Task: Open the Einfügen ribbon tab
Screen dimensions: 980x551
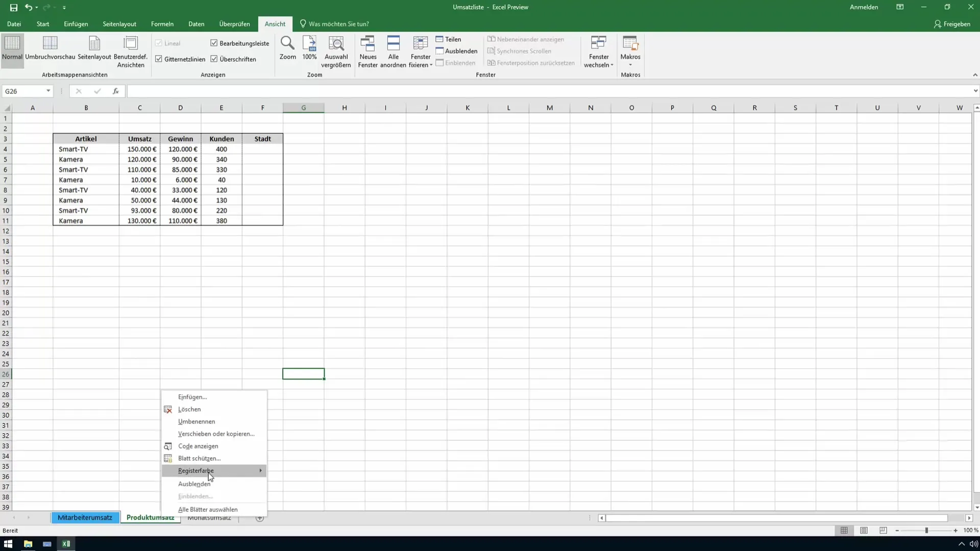Action: (76, 24)
